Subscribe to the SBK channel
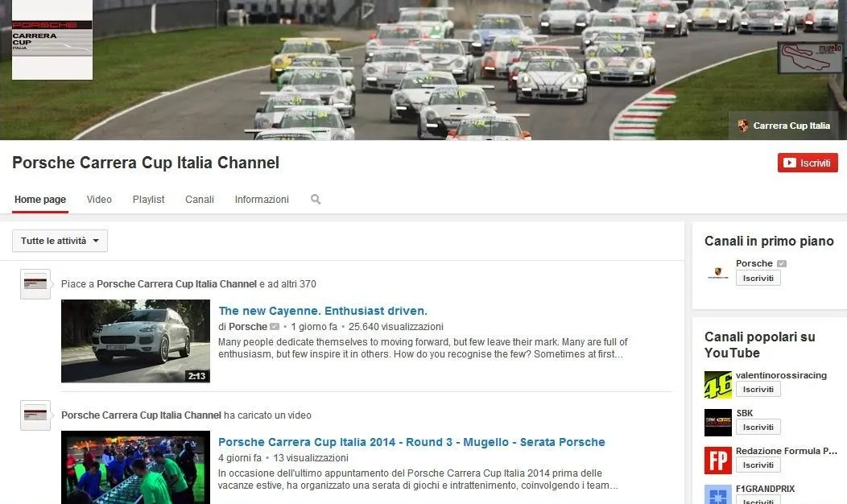Screen dimensions: 847x504 758,428
